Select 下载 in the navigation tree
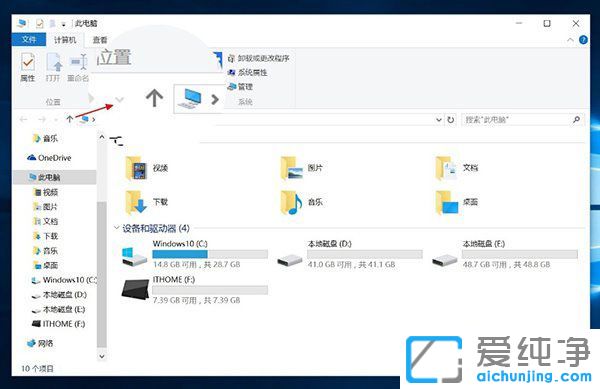Image resolution: width=600 pixels, height=389 pixels. click(x=46, y=236)
